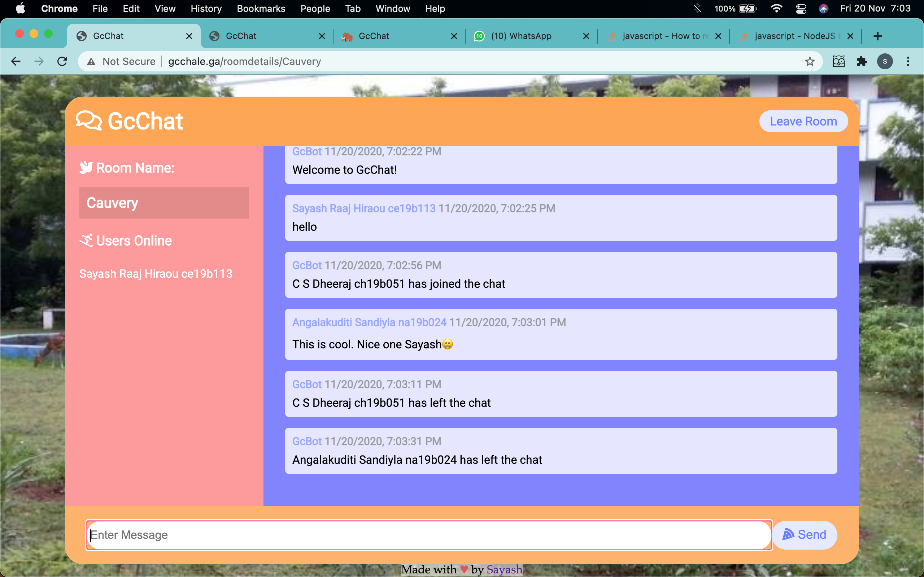
Task: Send the message with Send button
Action: [x=805, y=535]
